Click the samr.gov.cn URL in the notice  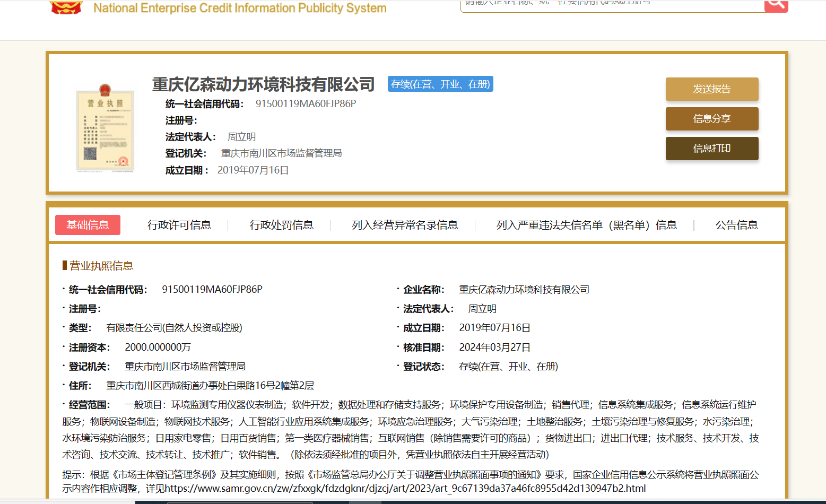405,488
